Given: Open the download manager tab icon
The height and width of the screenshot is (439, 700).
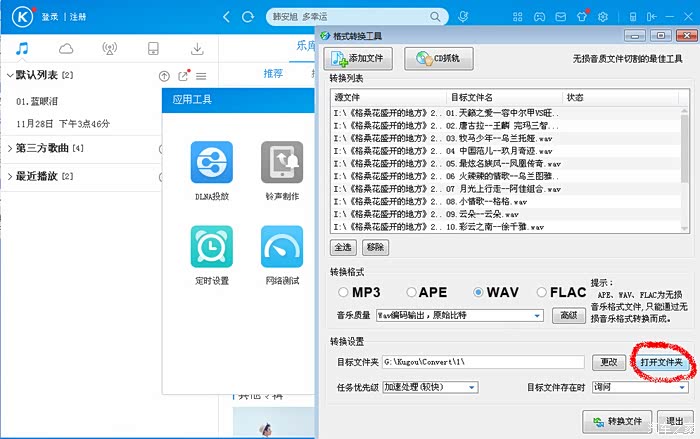Looking at the screenshot, I should (x=197, y=48).
